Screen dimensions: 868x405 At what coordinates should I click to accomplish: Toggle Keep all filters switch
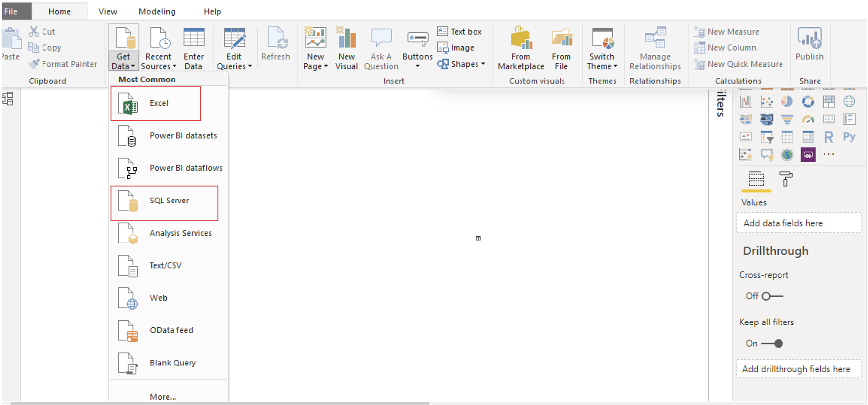[772, 344]
